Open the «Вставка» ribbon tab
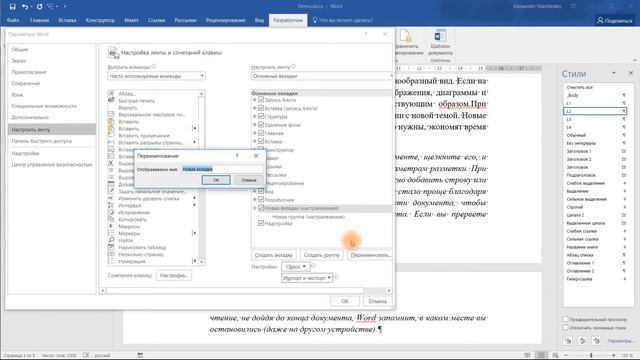 tap(67, 20)
